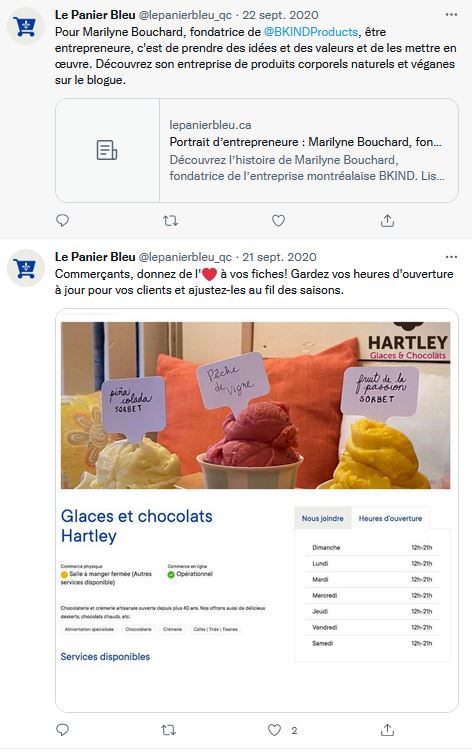The height and width of the screenshot is (754, 472).
Task: Share the 21 sept. 2020 tweet
Action: 387,730
